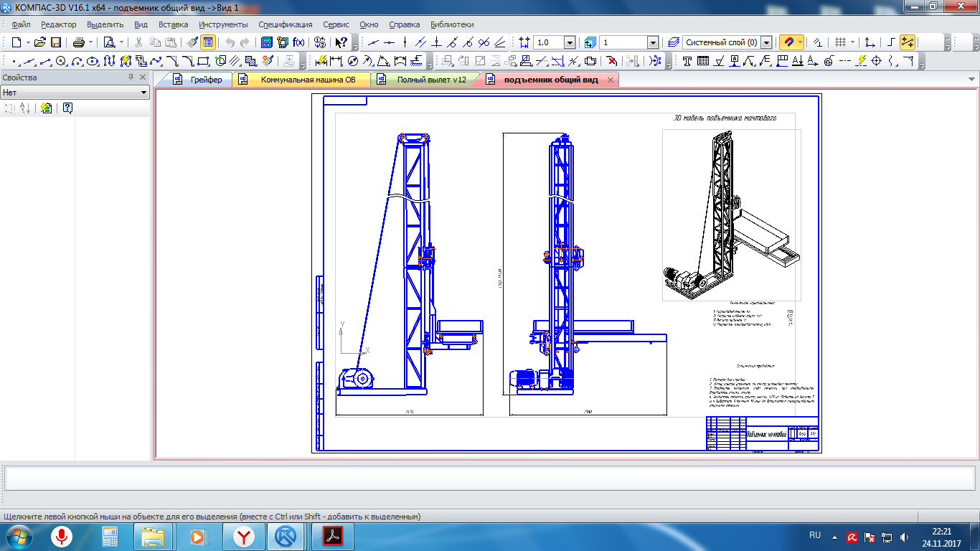Open the scale 1.0 dropdown
980x551 pixels.
(x=569, y=43)
